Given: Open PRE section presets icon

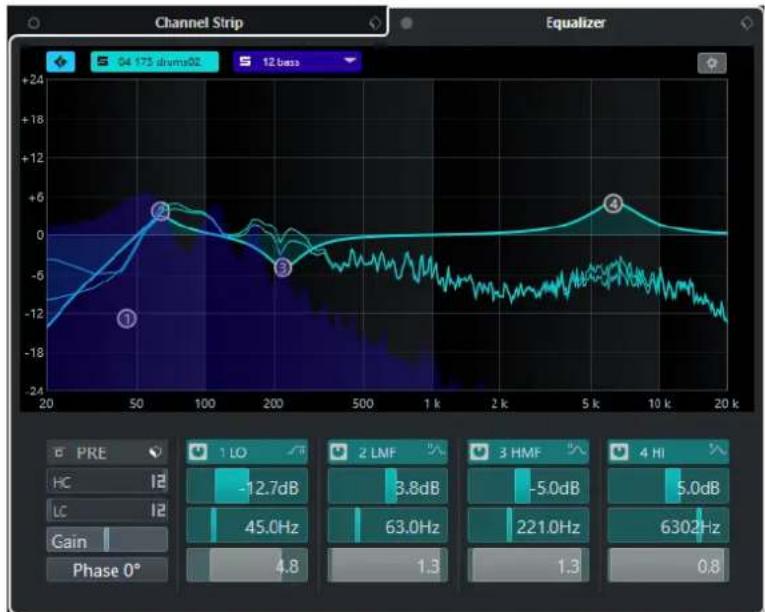Looking at the screenshot, I should (x=155, y=452).
